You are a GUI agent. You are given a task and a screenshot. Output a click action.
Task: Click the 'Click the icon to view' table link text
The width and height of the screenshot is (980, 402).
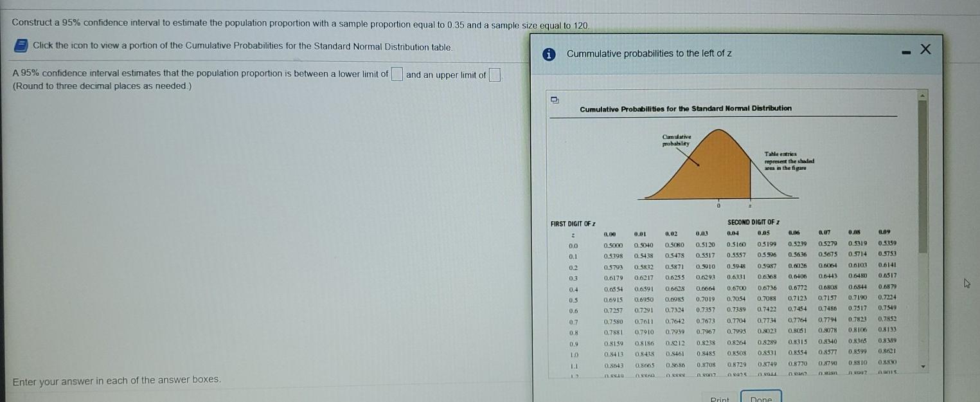tap(243, 46)
